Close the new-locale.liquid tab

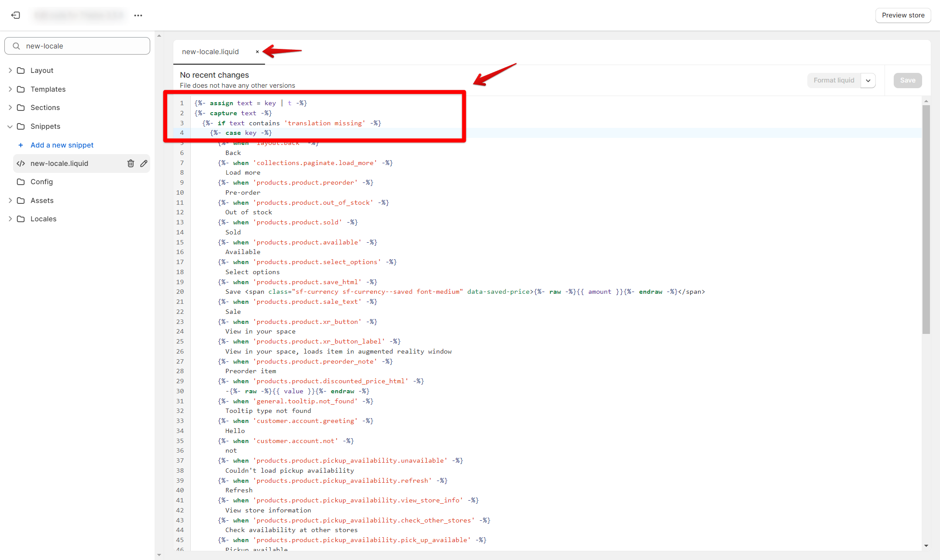257,52
